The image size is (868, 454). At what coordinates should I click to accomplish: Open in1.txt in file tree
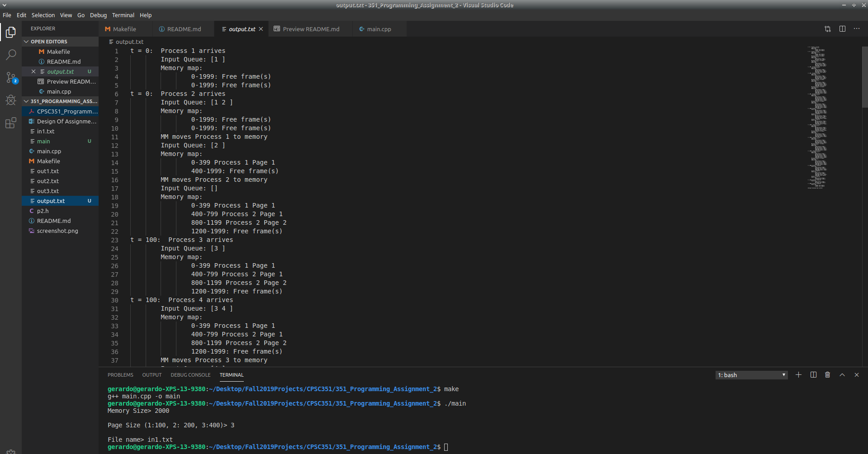(x=60, y=131)
